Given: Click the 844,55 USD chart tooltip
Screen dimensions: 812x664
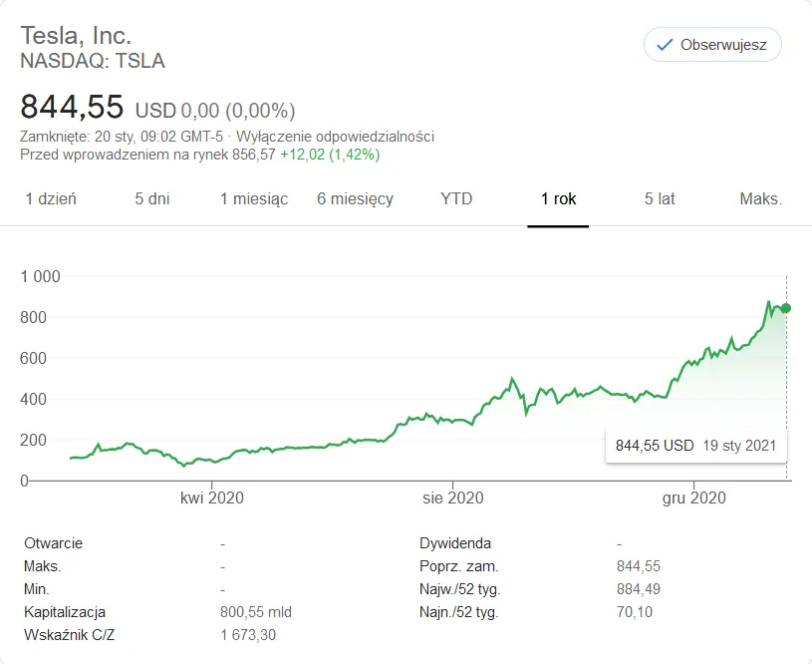Looking at the screenshot, I should (696, 446).
